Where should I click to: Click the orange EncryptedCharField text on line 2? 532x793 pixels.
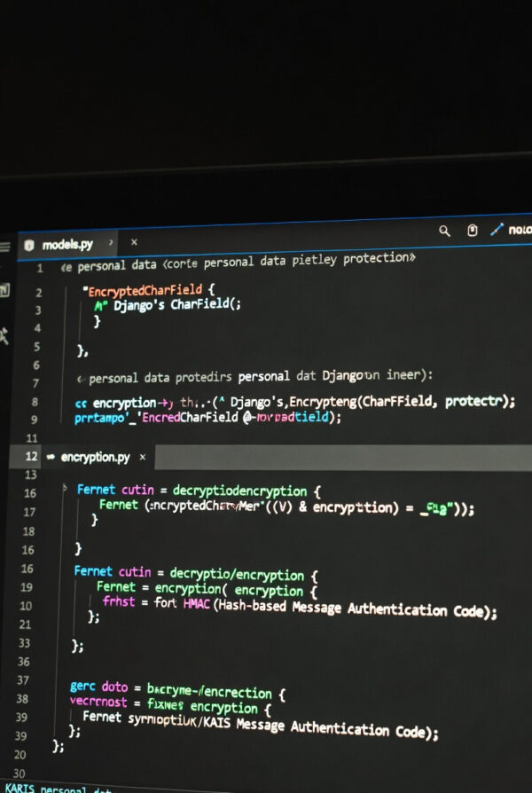point(145,291)
